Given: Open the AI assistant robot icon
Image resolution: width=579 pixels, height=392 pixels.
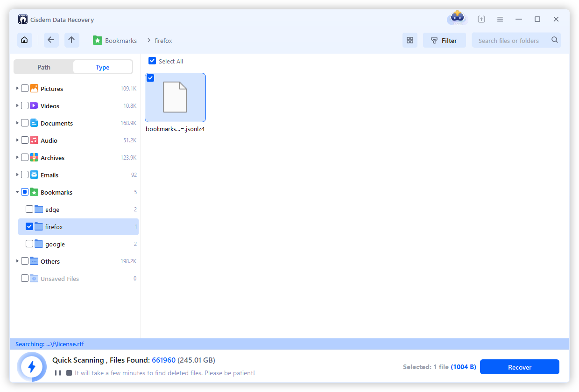Looking at the screenshot, I should click(457, 19).
